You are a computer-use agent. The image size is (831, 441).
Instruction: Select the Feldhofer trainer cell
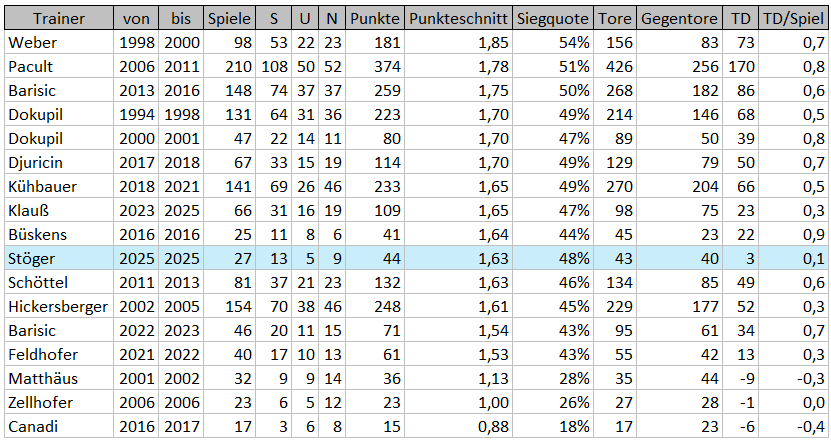[x=57, y=354]
